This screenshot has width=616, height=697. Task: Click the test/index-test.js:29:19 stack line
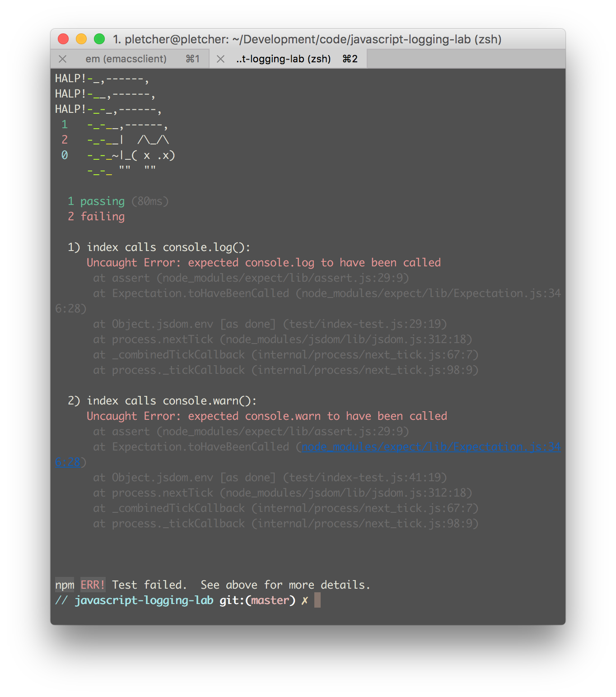[270, 324]
